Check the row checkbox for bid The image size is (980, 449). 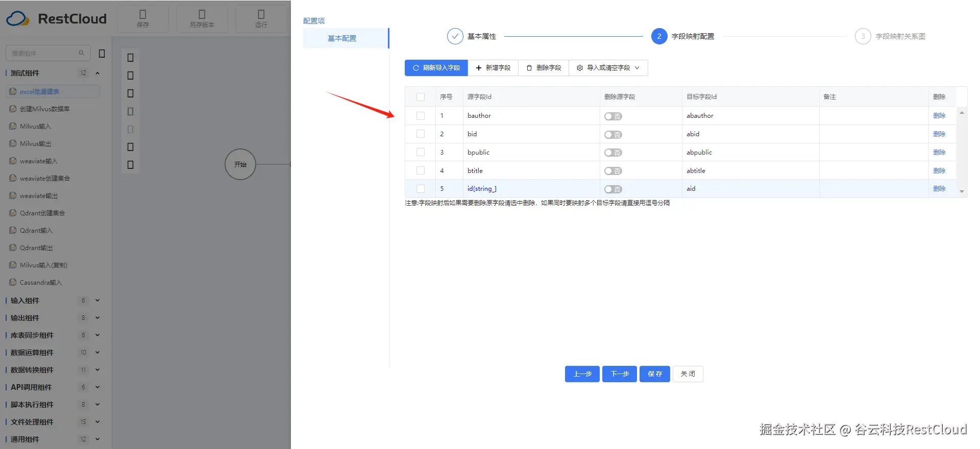coord(421,134)
